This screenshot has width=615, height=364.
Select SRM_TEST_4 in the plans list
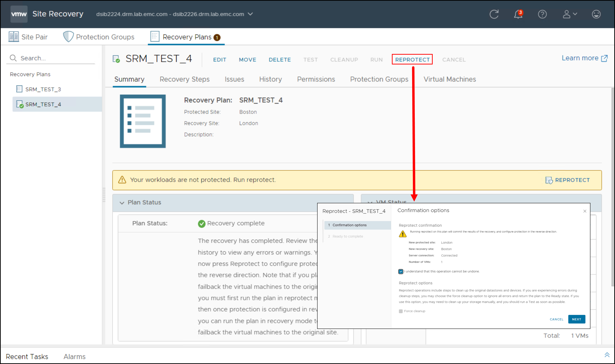pos(57,104)
